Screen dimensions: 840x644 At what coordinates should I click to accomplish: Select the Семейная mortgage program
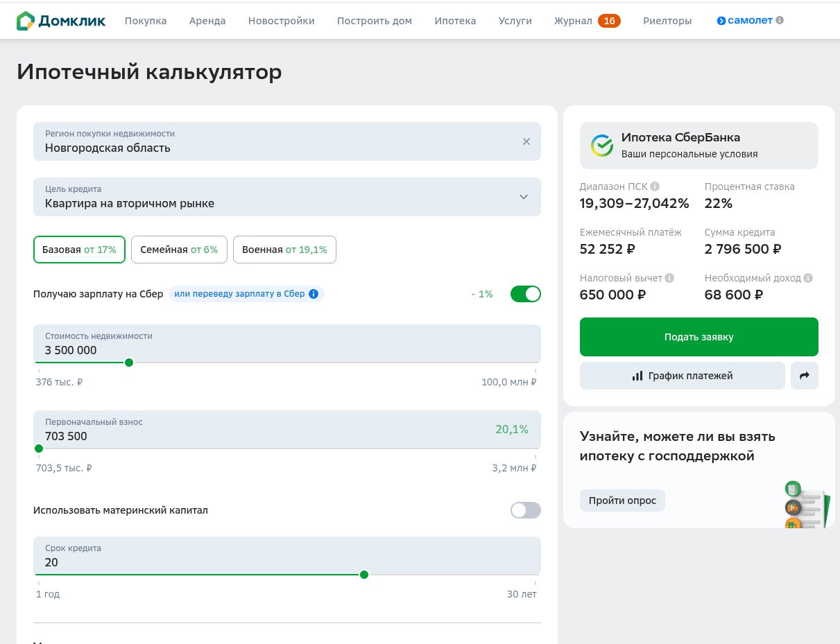tap(179, 250)
